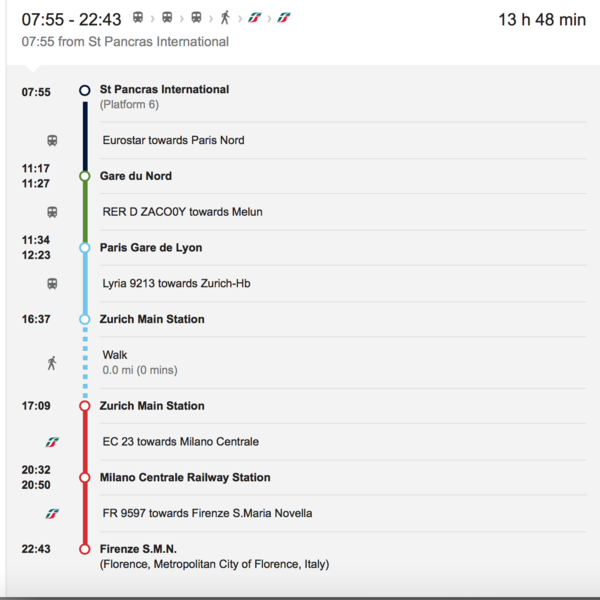Click the (Platform 6) label
This screenshot has width=600, height=600.
(129, 104)
